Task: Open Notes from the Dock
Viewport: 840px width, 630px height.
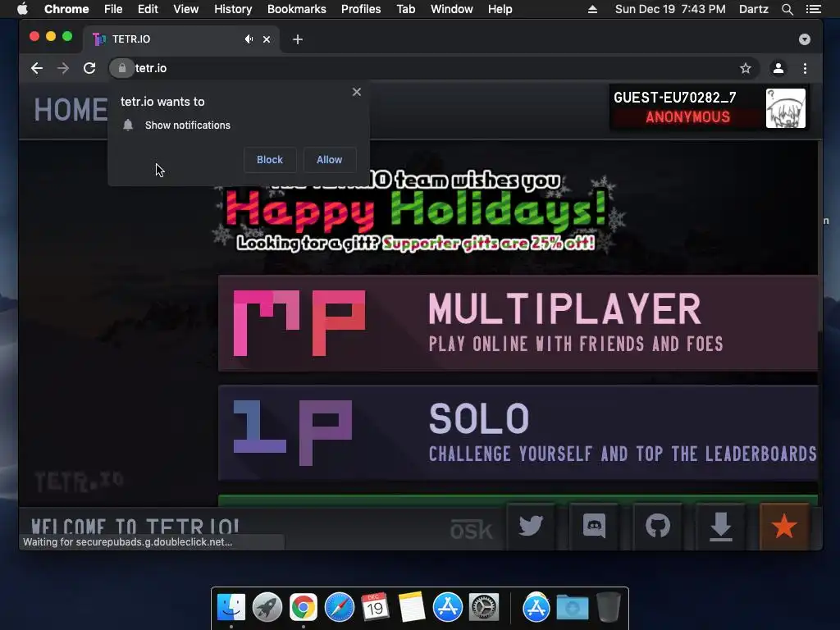Action: coord(412,608)
